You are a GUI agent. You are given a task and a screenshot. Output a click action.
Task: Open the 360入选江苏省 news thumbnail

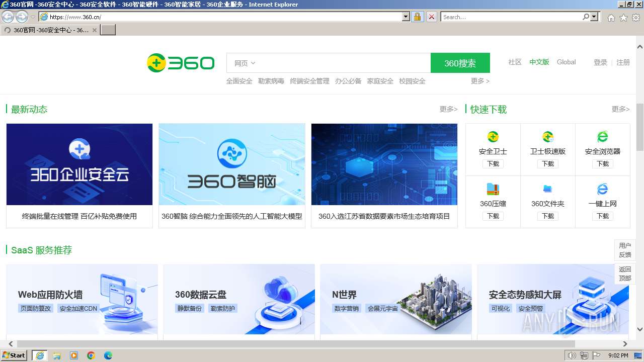[384, 164]
